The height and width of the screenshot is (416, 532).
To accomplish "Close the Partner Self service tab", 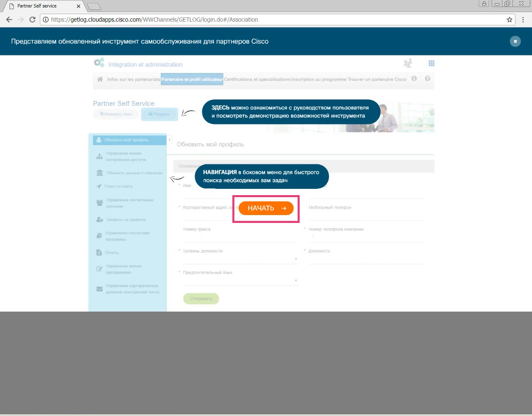I will [x=79, y=6].
